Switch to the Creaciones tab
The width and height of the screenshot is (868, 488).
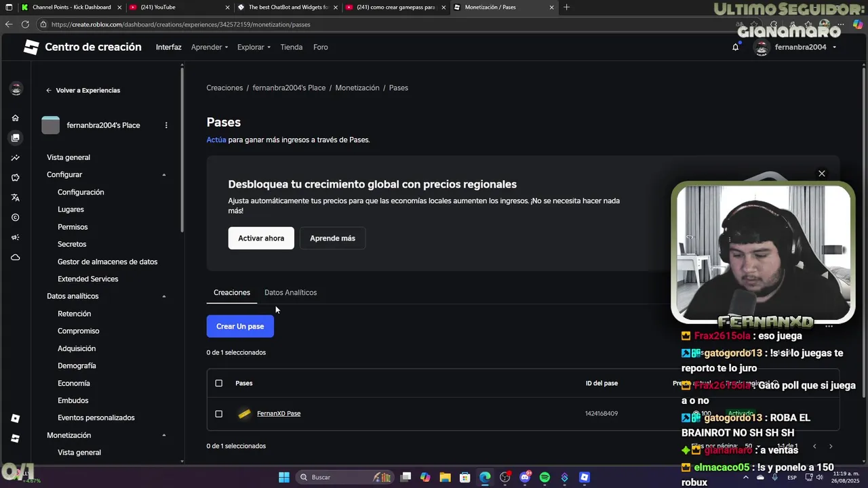[x=232, y=293]
